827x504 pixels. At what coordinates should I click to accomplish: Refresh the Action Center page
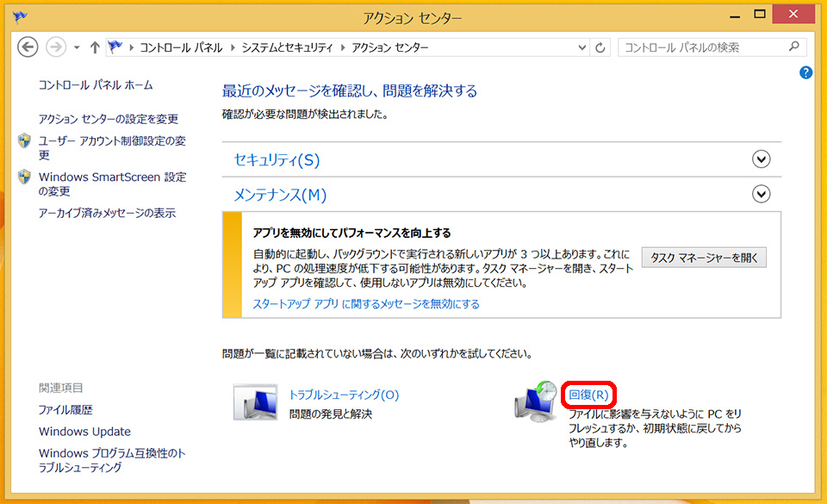click(600, 47)
